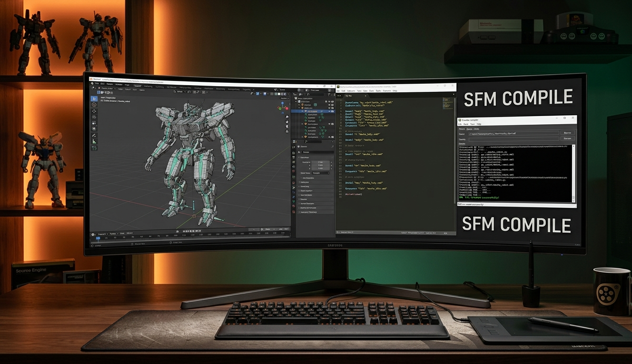Open the Output properties tab icon
Screen dimensions: 632x364
point(294,157)
